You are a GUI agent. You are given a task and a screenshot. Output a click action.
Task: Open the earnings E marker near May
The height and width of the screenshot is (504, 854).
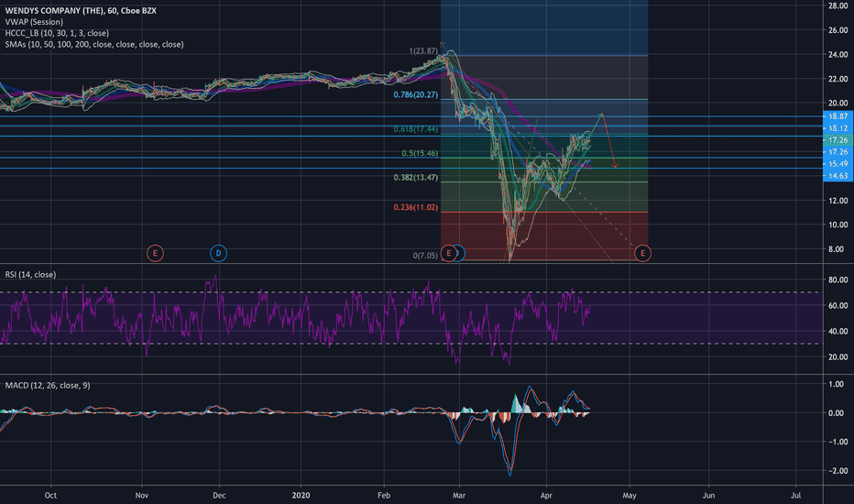click(x=642, y=253)
